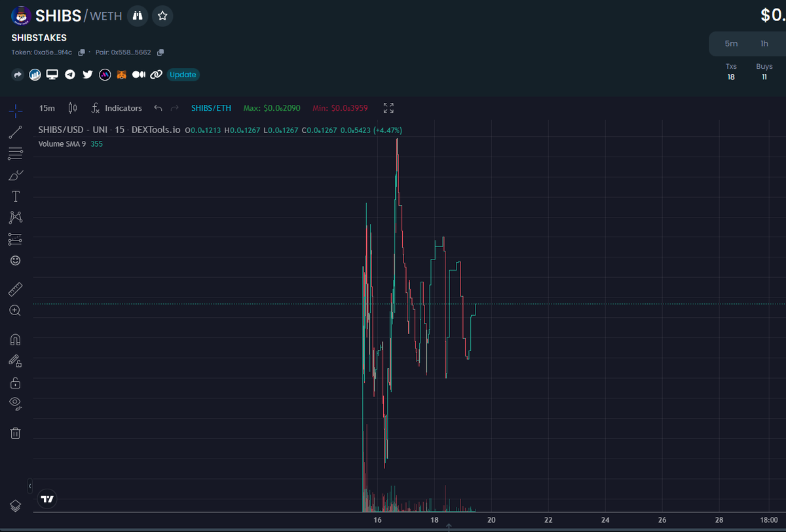Viewport: 786px width, 532px height.
Task: Copy the token address 0xa5e...9f4c
Action: point(82,52)
